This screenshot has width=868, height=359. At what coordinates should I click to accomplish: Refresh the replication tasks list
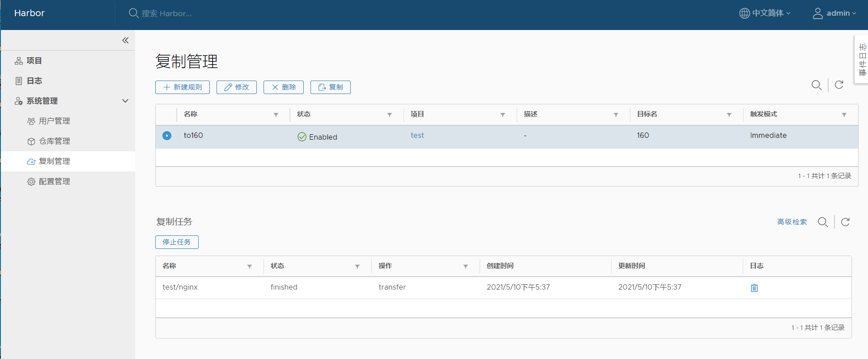tap(845, 222)
